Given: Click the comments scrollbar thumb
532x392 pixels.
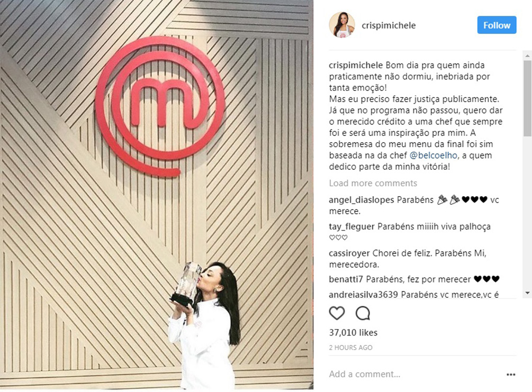Looking at the screenshot, I should (527, 98).
